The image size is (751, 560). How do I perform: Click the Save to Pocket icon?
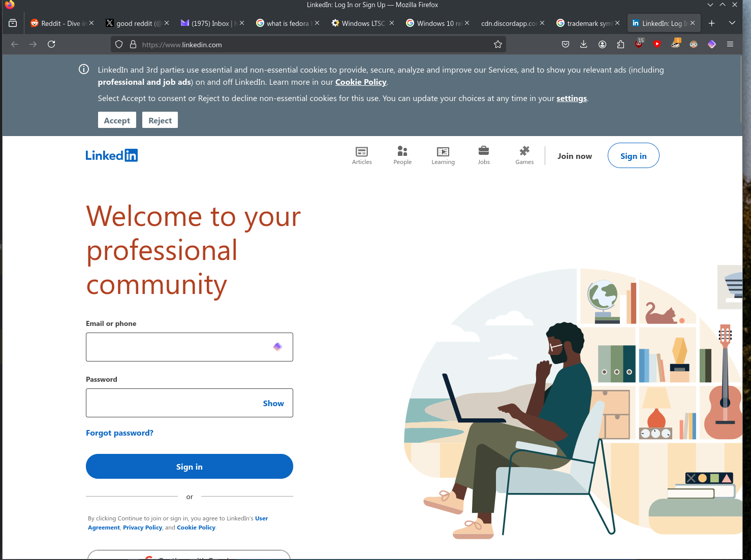pos(566,45)
